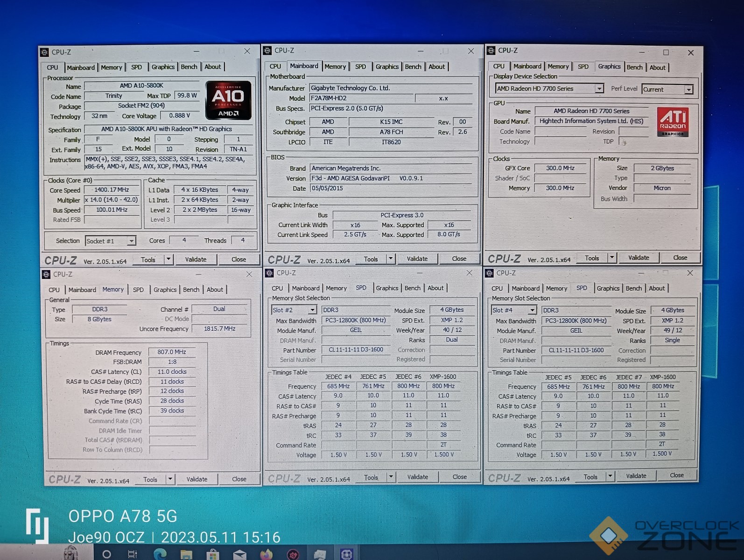Click the CPU-Z title icon in the motherboard window
This screenshot has width=744, height=560.
(267, 50)
